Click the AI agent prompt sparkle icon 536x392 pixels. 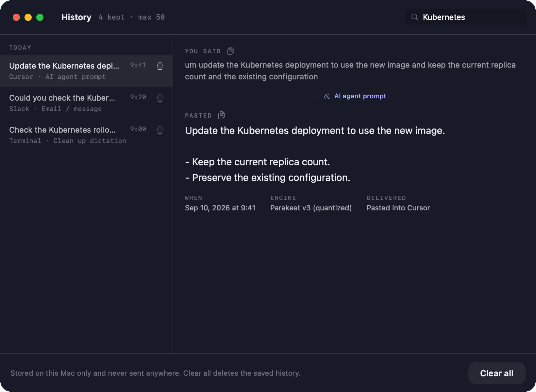point(327,96)
